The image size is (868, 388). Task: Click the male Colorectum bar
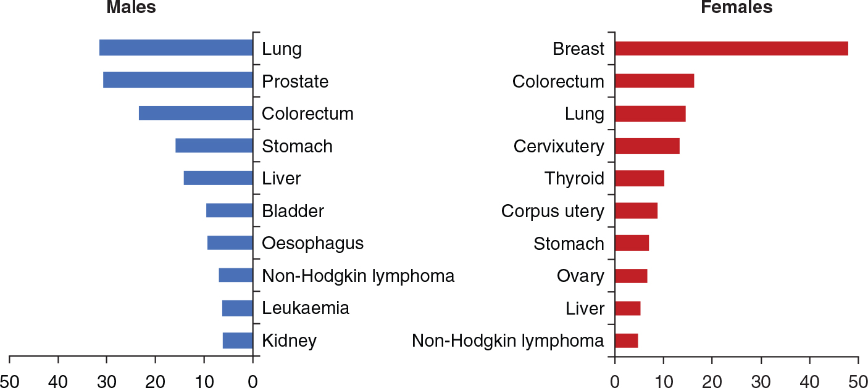tap(196, 114)
